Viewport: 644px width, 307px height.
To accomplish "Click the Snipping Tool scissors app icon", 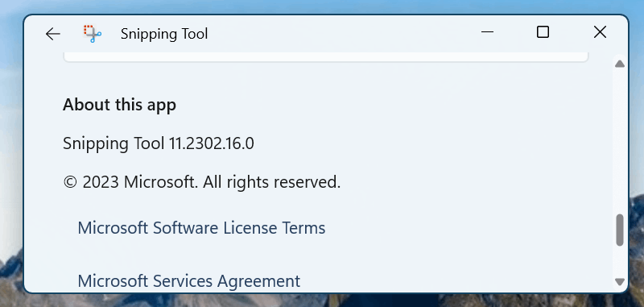I will tap(93, 34).
